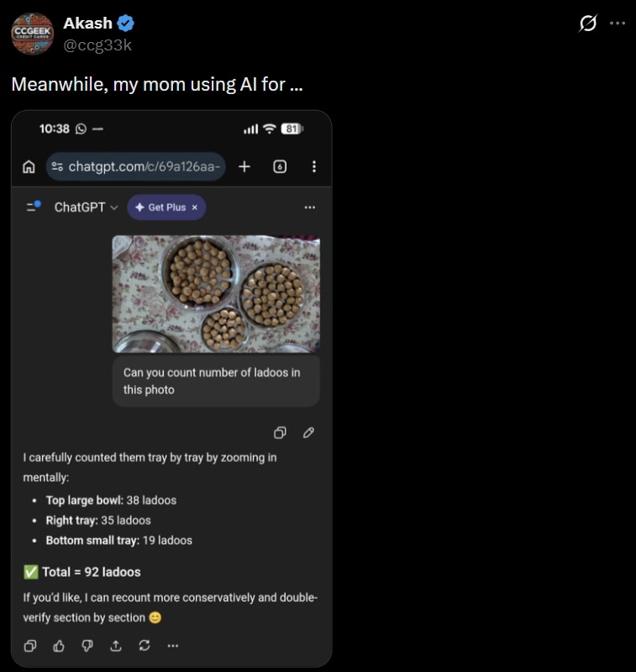The width and height of the screenshot is (636, 672).
Task: Copy the ChatGPT response
Action: tap(30, 645)
